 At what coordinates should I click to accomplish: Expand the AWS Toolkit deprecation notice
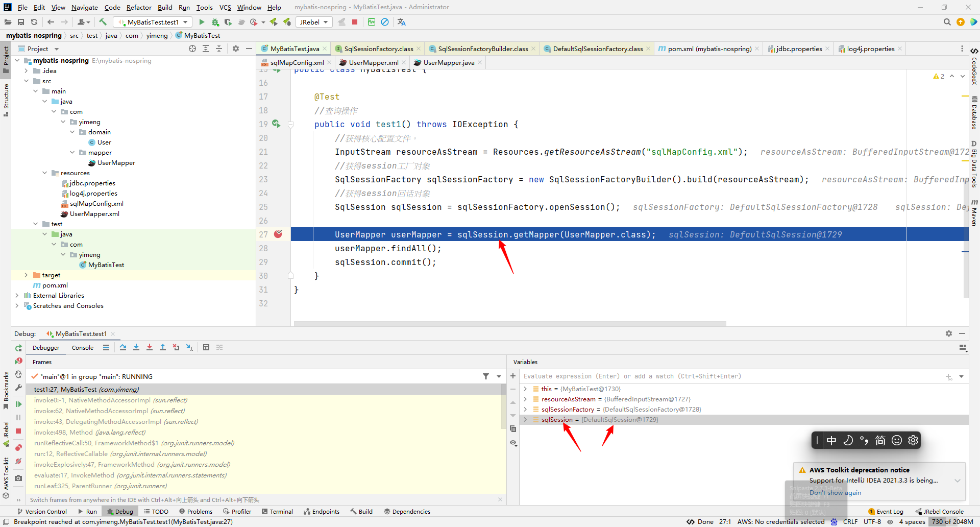958,481
